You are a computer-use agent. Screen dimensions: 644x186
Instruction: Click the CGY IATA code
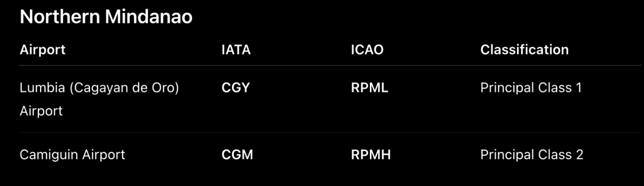pyautogui.click(x=236, y=88)
